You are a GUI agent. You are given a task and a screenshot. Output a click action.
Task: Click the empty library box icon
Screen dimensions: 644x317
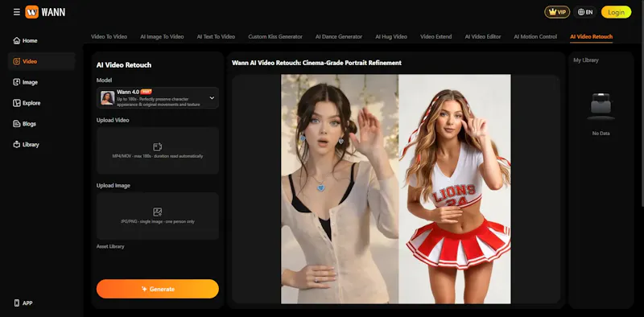601,106
